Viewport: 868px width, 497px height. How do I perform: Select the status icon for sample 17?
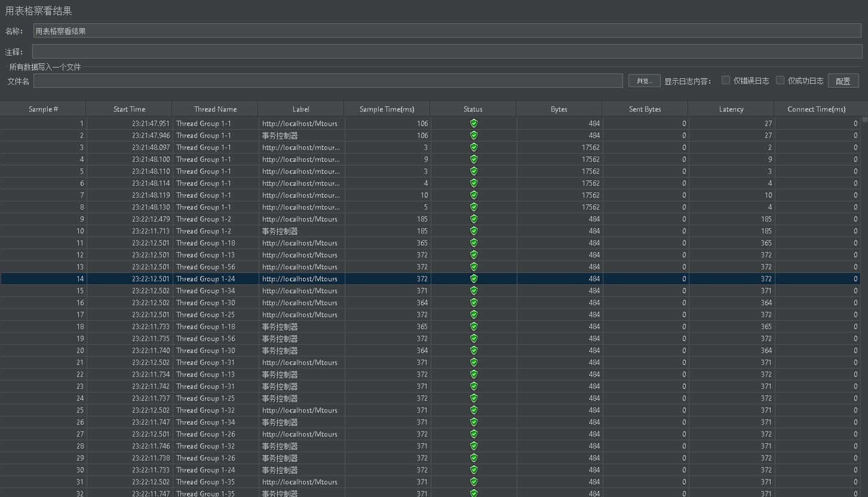pyautogui.click(x=474, y=315)
